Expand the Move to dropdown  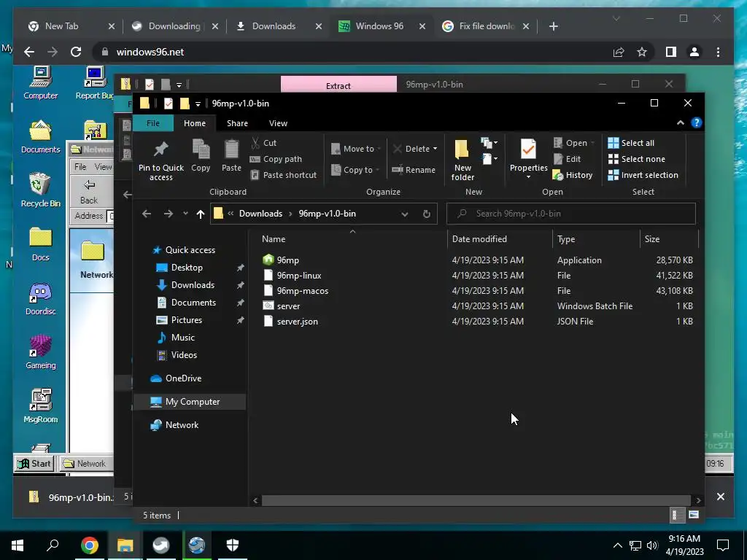coord(379,149)
